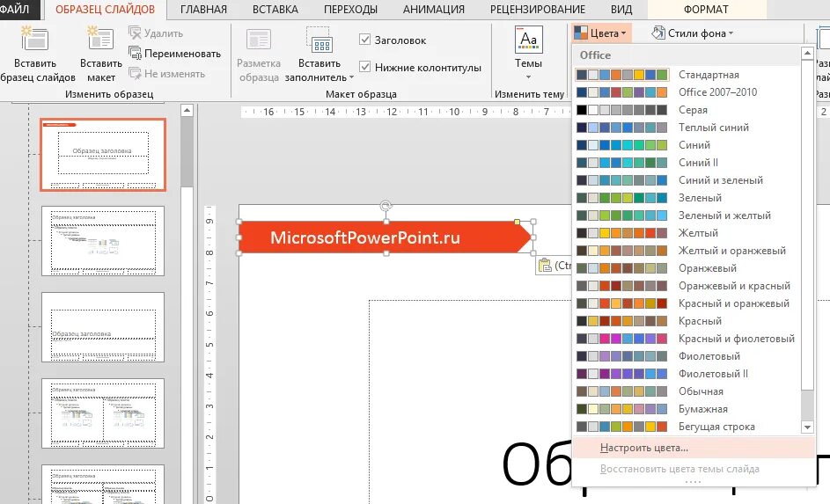Click the paste options (Ctrl) icon
This screenshot has width=830, height=504.
[x=544, y=265]
